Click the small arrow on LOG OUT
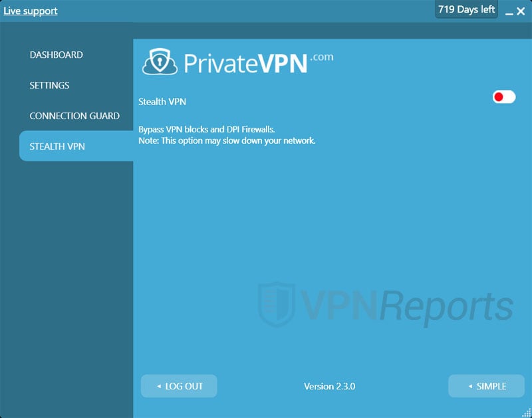 coord(159,386)
